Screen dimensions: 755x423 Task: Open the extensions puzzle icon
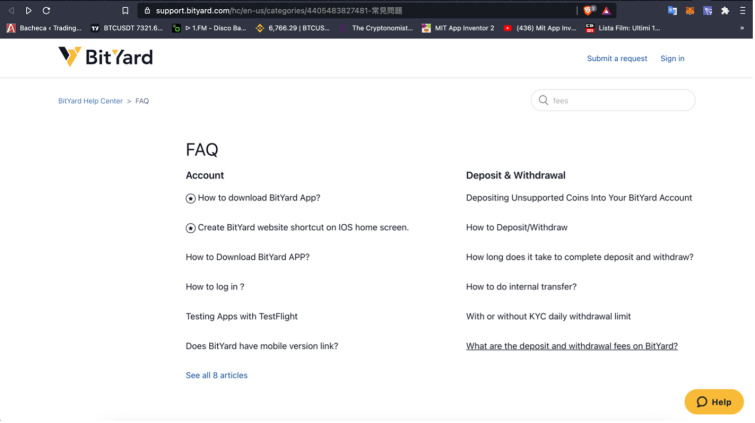725,11
